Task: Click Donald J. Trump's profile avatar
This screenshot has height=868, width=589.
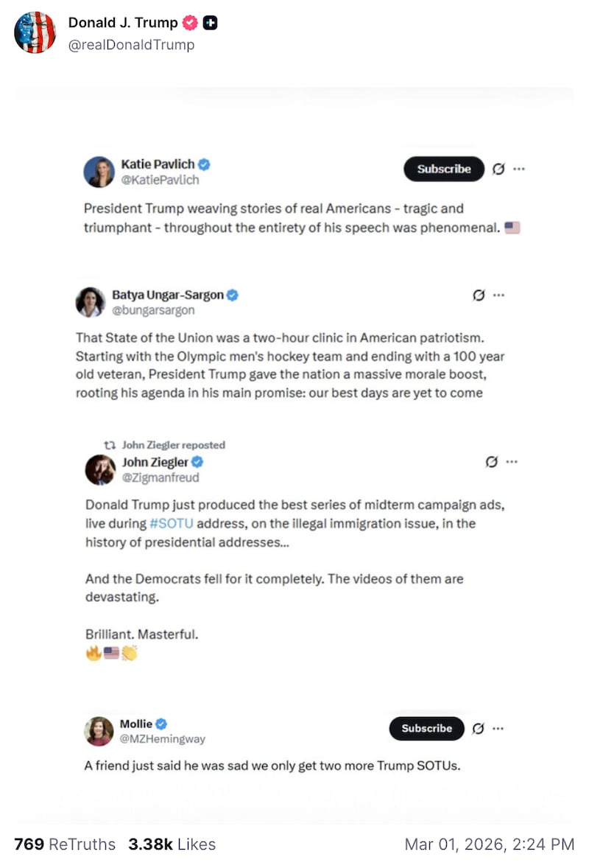Action: pos(35,32)
